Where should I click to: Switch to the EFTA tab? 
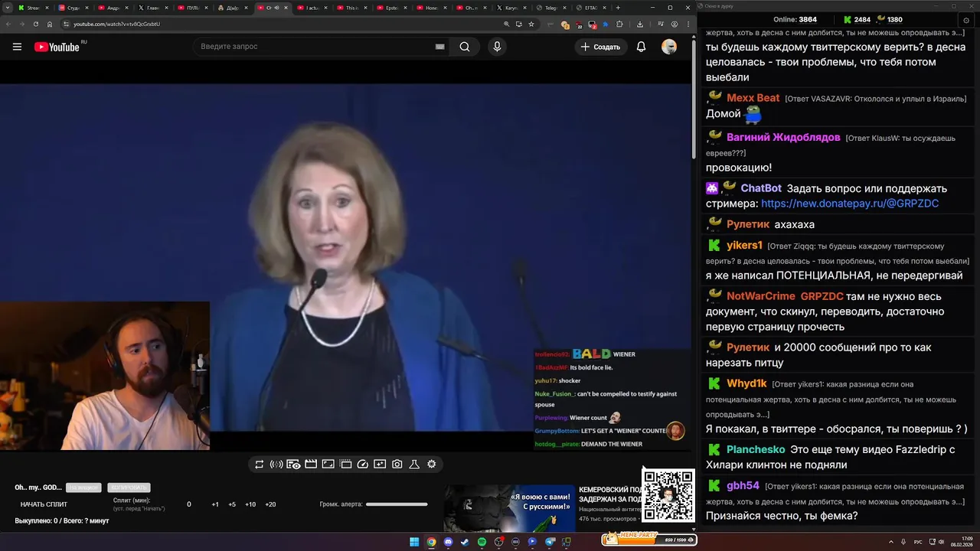(591, 8)
